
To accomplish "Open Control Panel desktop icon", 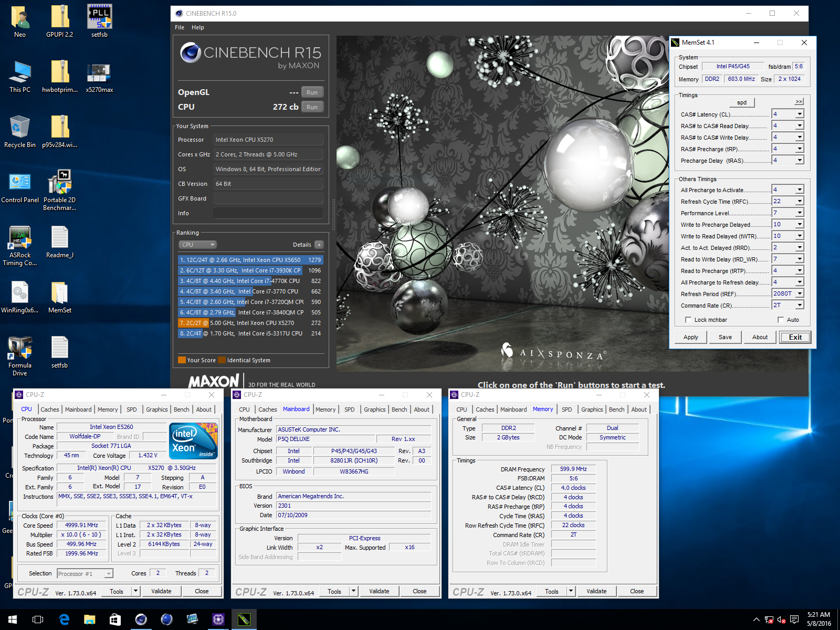I will [20, 186].
